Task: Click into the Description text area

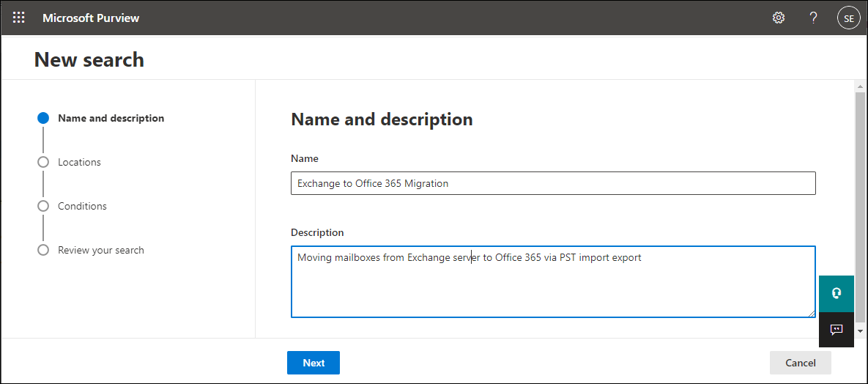Action: (x=553, y=281)
